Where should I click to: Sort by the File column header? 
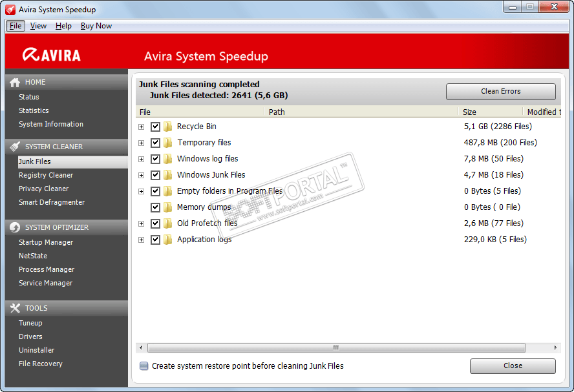pyautogui.click(x=200, y=112)
